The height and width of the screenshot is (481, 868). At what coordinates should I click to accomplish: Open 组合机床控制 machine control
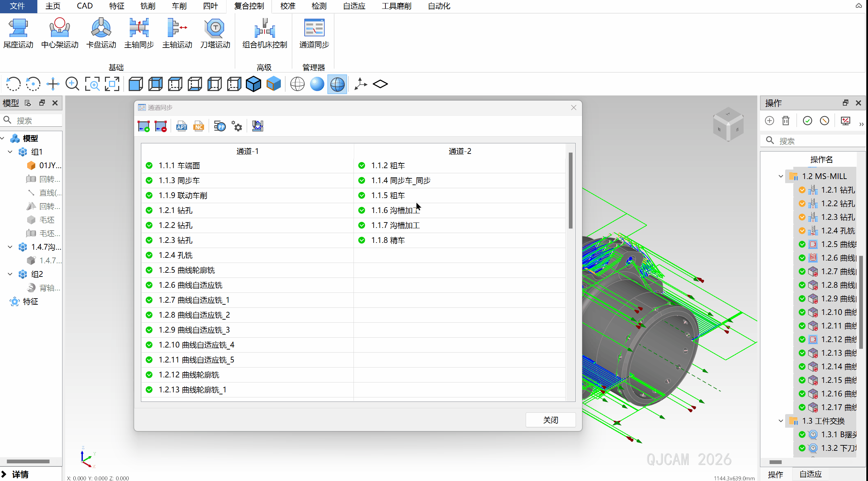(265, 29)
